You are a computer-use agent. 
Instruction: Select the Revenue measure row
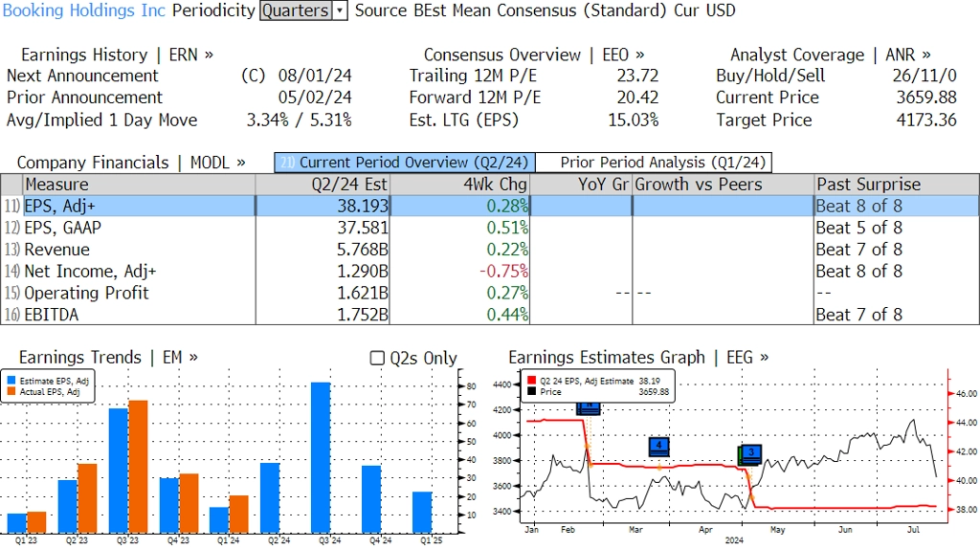click(x=490, y=250)
